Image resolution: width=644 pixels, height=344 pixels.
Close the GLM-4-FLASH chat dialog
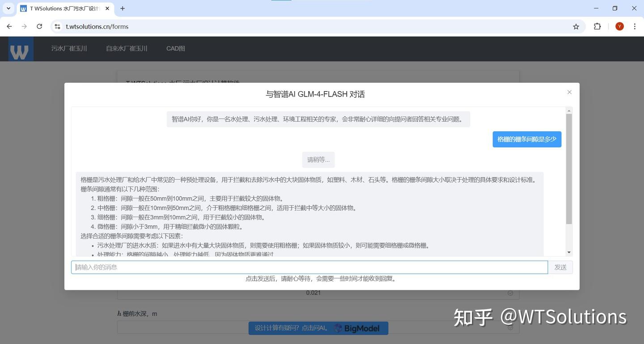569,92
